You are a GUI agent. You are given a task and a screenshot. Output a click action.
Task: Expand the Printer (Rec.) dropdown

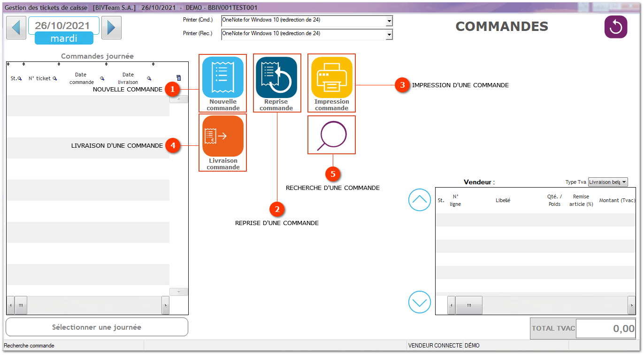pos(389,35)
